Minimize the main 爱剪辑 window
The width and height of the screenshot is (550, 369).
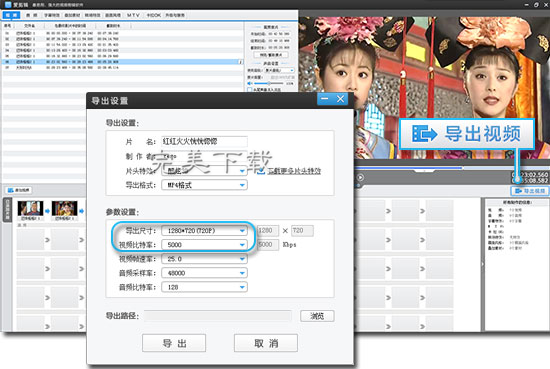[527, 5]
